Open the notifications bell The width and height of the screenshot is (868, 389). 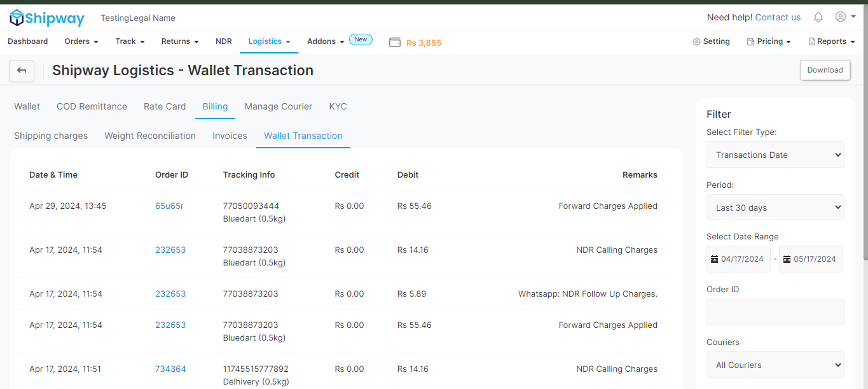pyautogui.click(x=818, y=17)
